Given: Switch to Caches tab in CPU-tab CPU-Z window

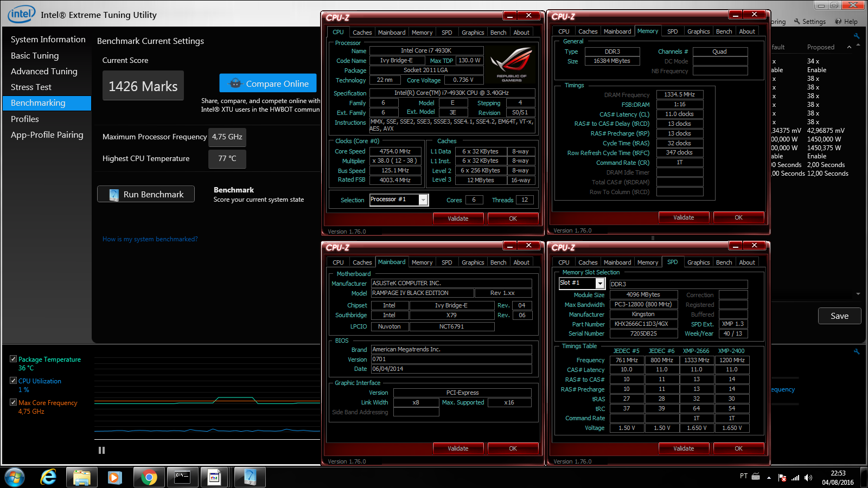Looking at the screenshot, I should [362, 33].
